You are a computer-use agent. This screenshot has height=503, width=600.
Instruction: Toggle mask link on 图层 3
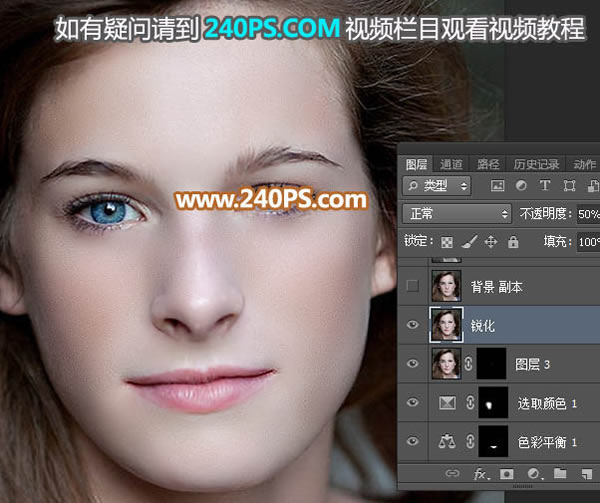(469, 363)
